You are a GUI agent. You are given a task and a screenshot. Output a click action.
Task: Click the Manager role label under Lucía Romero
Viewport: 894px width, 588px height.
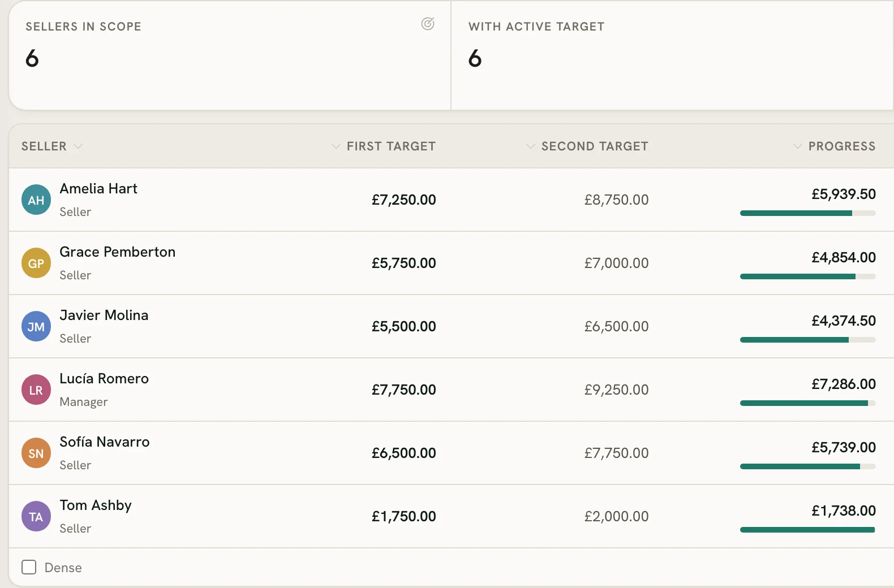coord(84,402)
